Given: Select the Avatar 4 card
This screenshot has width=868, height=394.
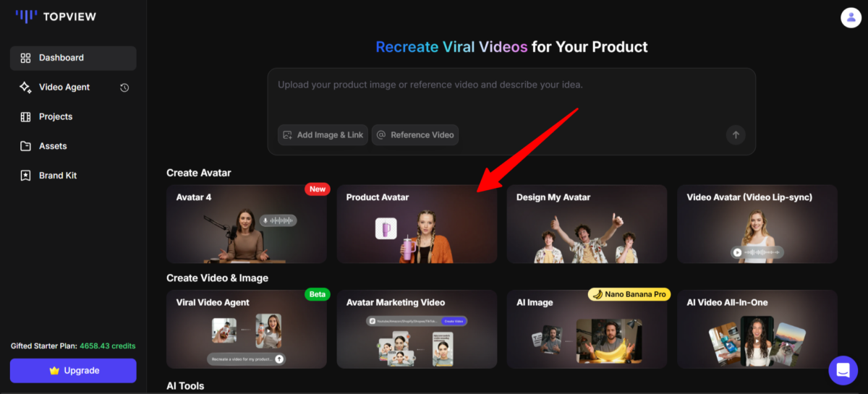Looking at the screenshot, I should coord(246,224).
